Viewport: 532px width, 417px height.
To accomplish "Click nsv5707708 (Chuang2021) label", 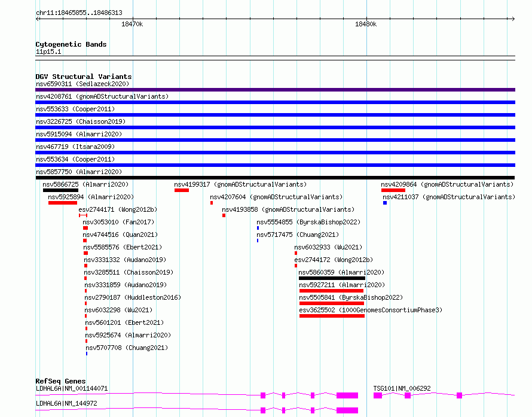I will (x=127, y=348).
